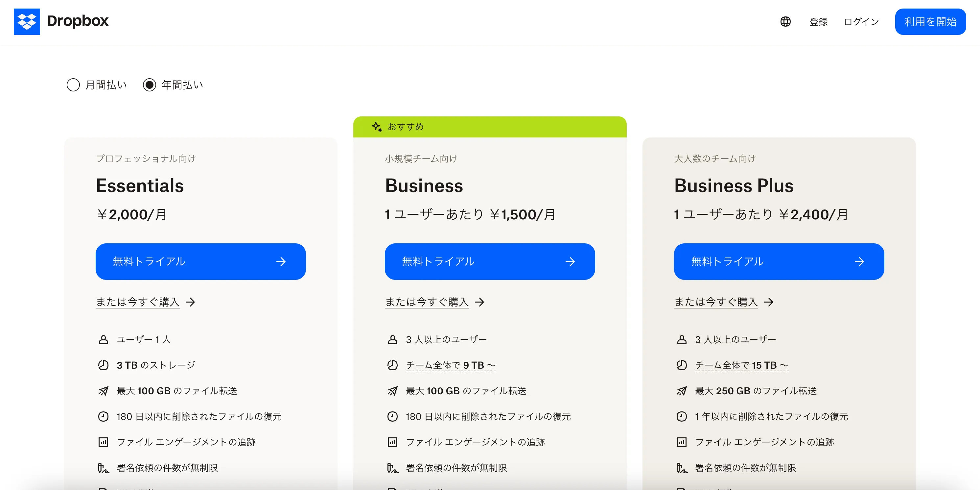Click the チーム全体で 9 TB～ tooltip link

pos(451,365)
